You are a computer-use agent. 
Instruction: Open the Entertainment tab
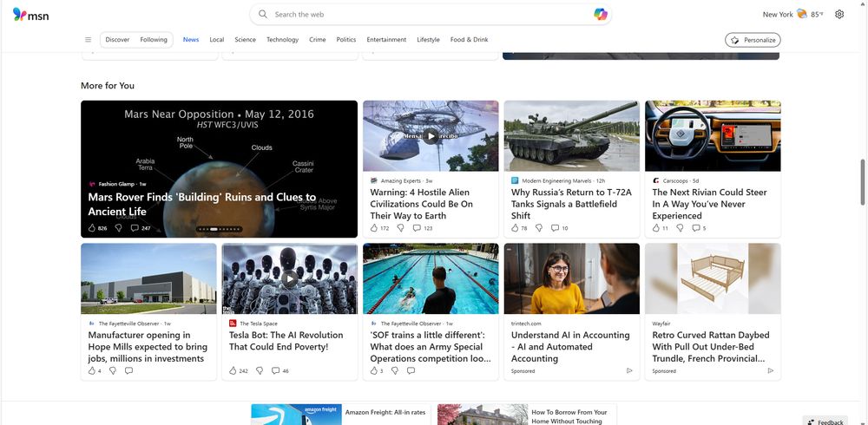point(386,40)
